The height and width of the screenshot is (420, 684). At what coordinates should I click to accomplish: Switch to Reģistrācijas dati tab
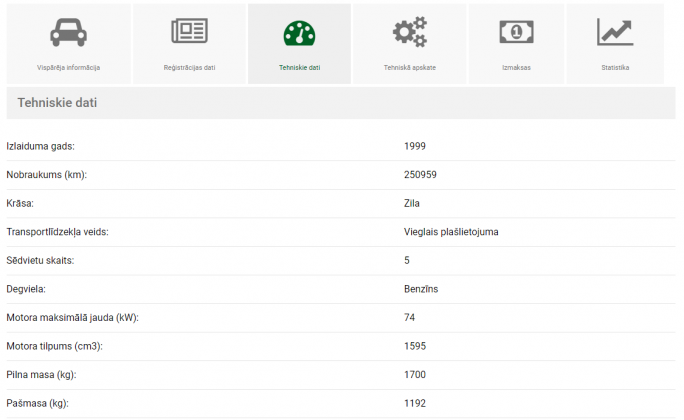click(189, 68)
